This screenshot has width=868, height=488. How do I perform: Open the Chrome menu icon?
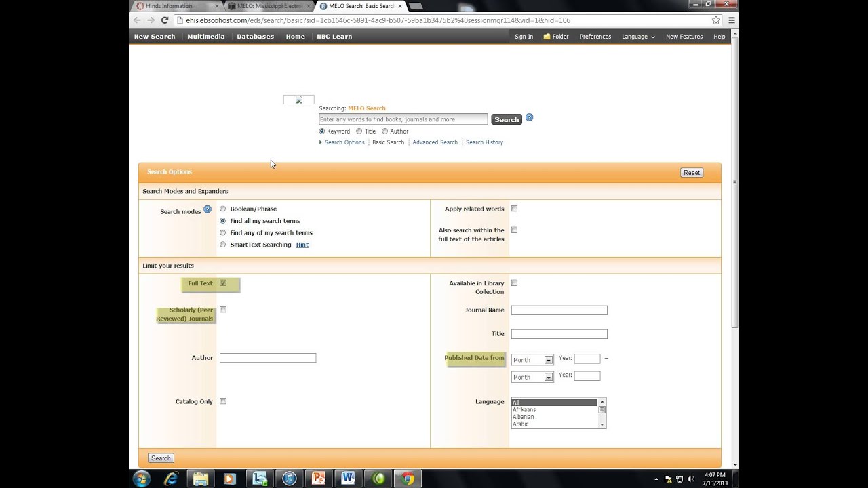pyautogui.click(x=731, y=20)
